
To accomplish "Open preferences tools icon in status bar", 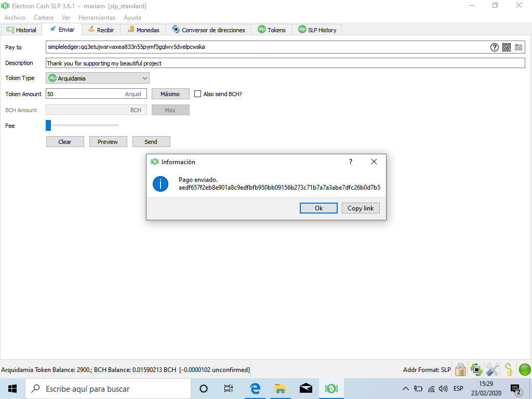I will coord(493,369).
